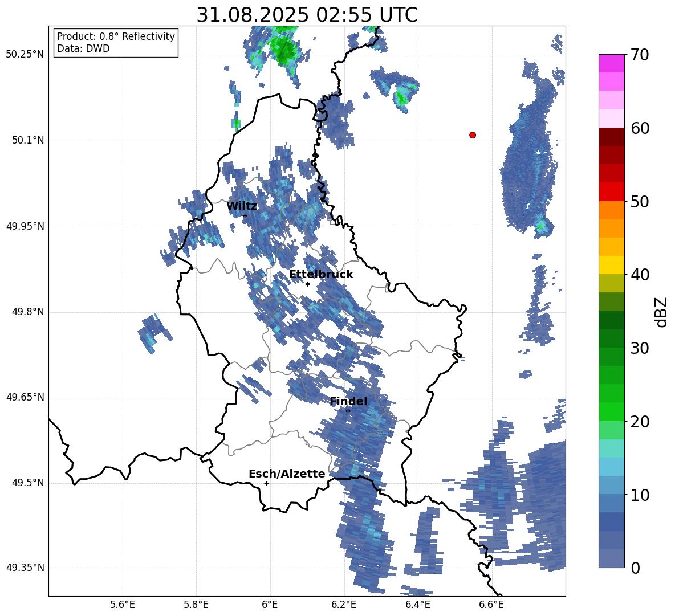Click the 70 tick on colorbar
The height and width of the screenshot is (616, 675).
pos(640,55)
